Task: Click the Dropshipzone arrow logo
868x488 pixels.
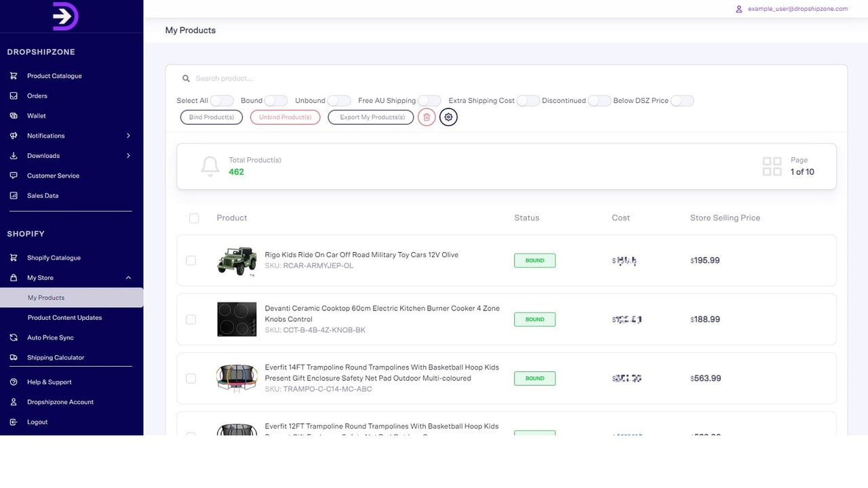Action: click(x=66, y=16)
